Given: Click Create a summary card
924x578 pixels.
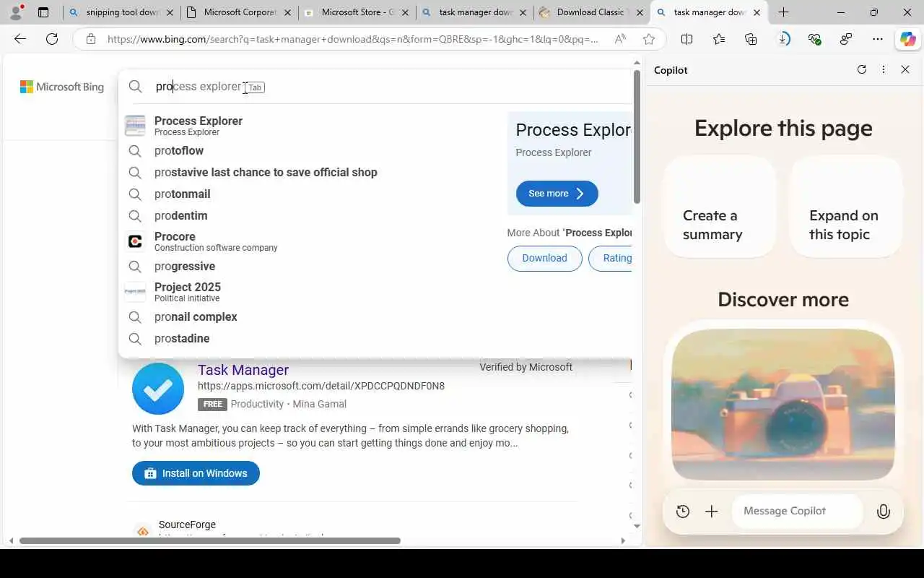Looking at the screenshot, I should click(720, 207).
